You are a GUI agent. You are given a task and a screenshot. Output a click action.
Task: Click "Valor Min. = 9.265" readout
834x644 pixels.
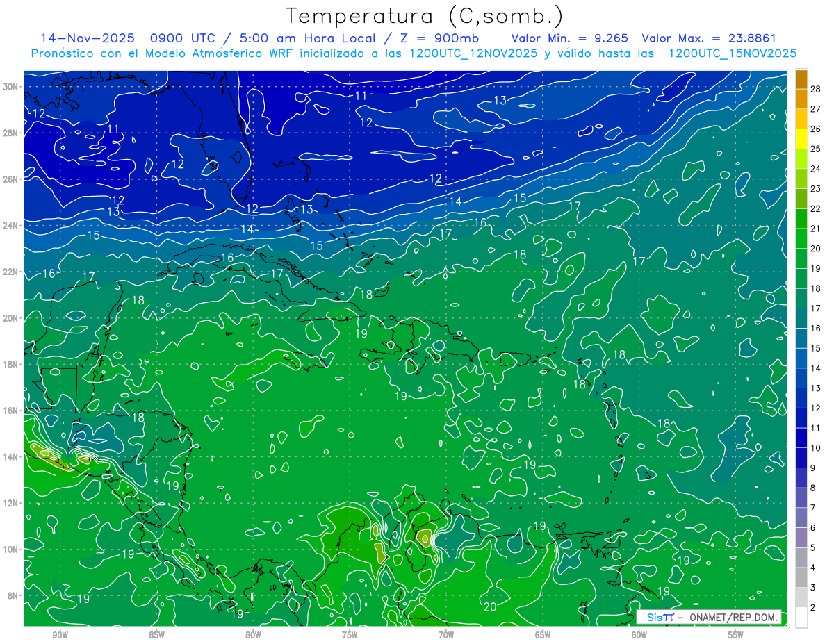click(571, 38)
